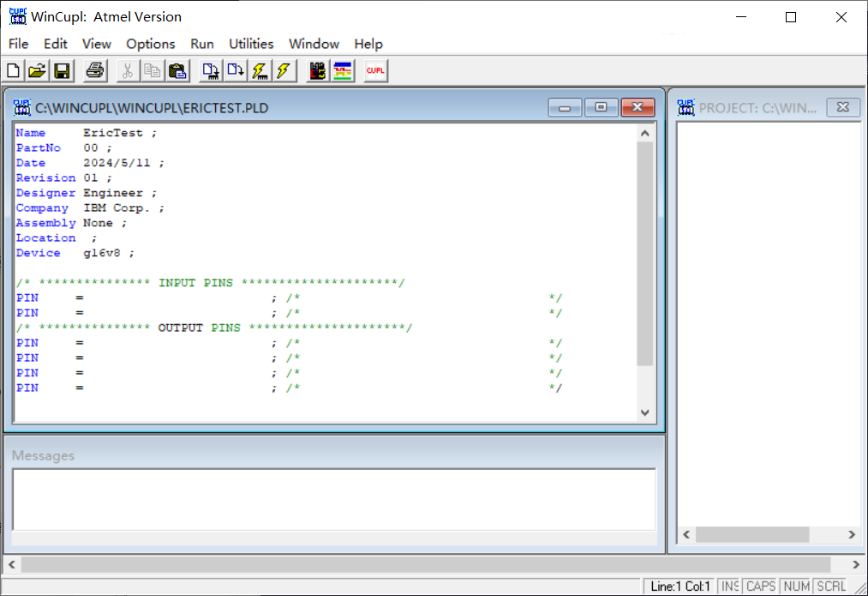Click PROJECT panel horizontal scrollbar thumb
The image size is (868, 596).
pos(752,534)
